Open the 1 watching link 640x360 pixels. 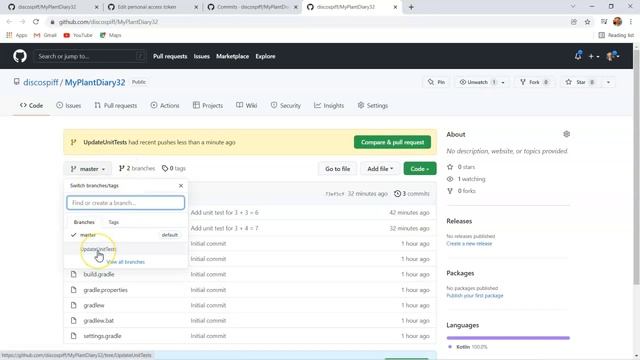coord(467,179)
